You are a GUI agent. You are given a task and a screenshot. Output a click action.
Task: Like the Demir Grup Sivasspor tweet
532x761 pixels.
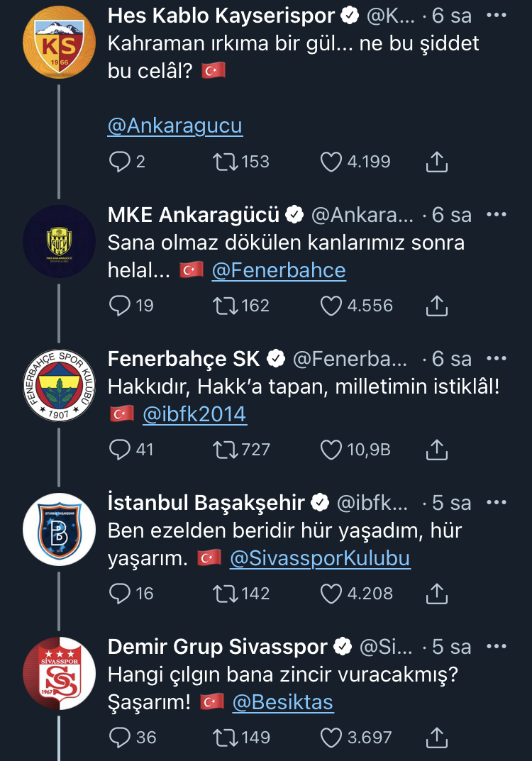coord(331,737)
